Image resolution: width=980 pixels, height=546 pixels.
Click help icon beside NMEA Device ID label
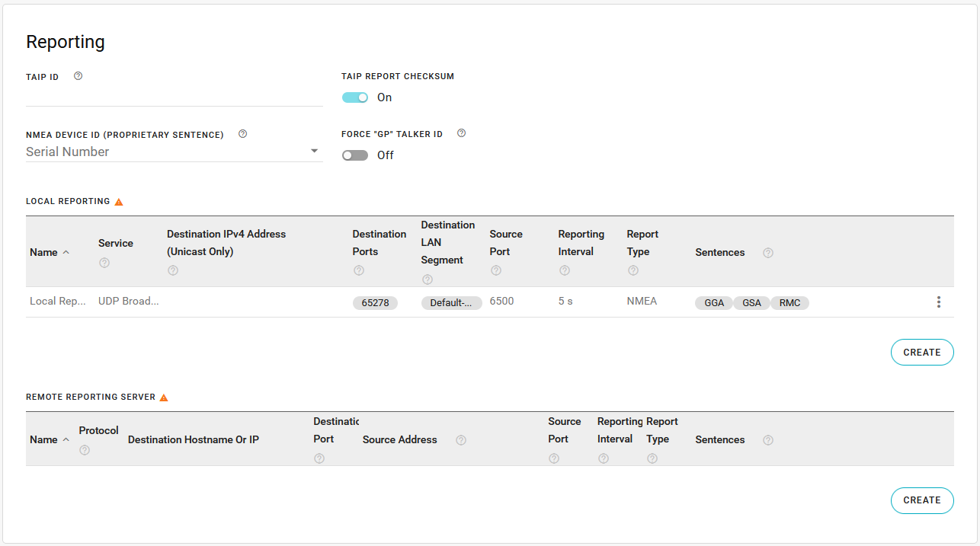click(x=242, y=134)
